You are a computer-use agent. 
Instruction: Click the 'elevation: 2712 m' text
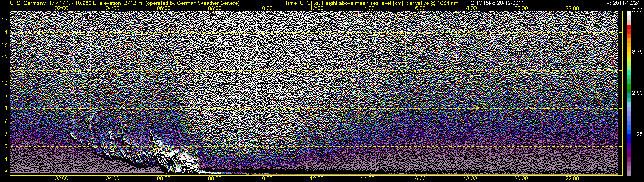pos(121,3)
